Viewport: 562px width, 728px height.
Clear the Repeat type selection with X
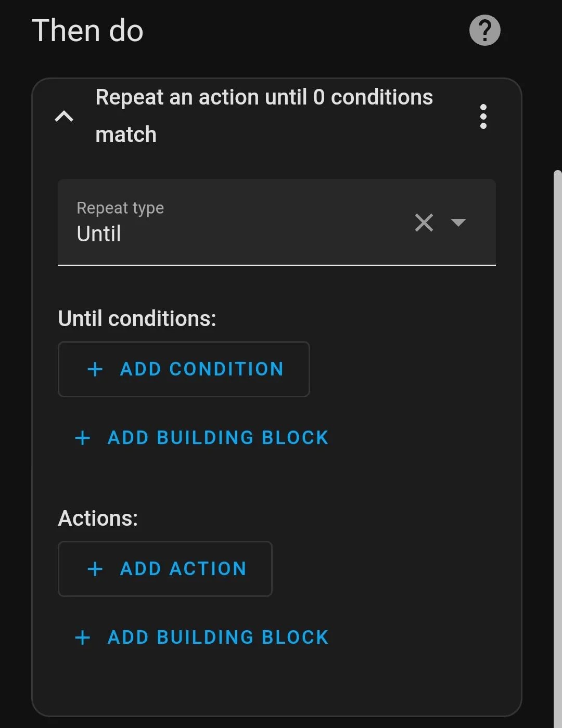click(x=424, y=223)
